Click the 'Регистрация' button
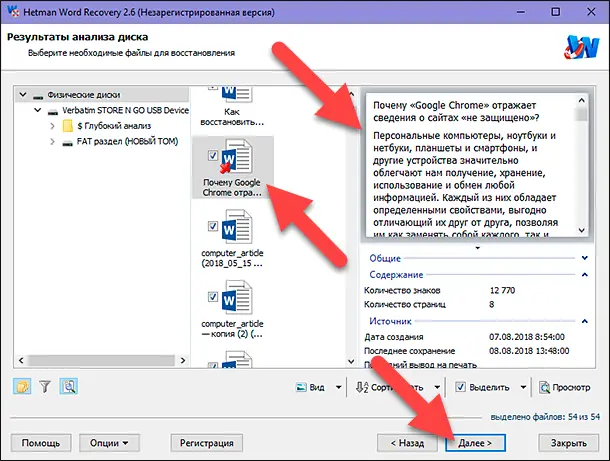 [x=207, y=441]
